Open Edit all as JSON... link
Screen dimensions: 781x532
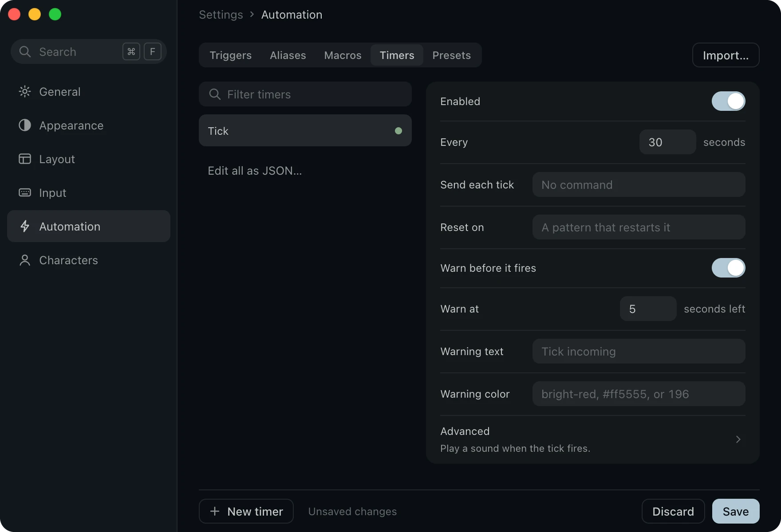255,171
